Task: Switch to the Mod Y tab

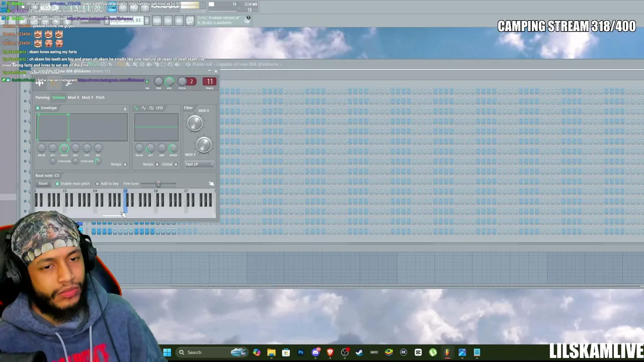Action: pos(88,98)
